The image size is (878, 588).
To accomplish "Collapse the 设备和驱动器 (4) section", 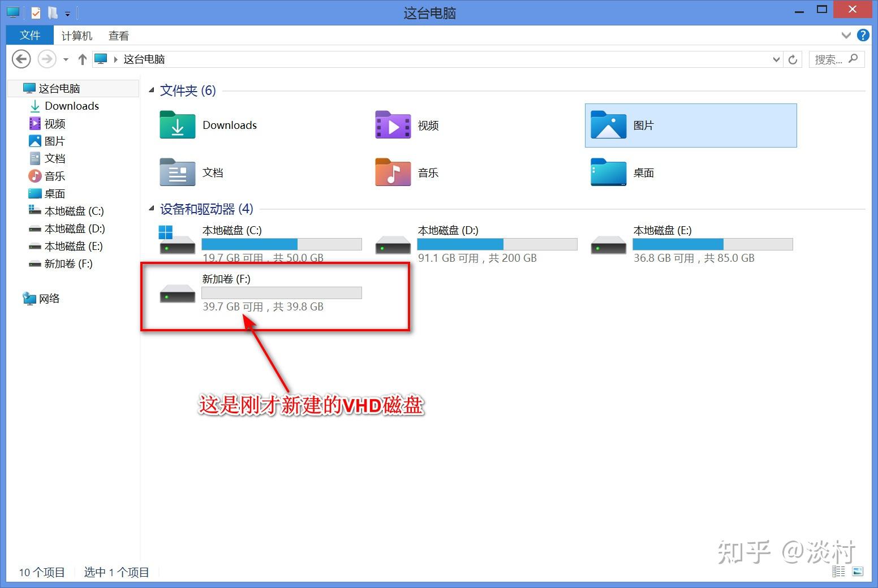I will point(150,209).
